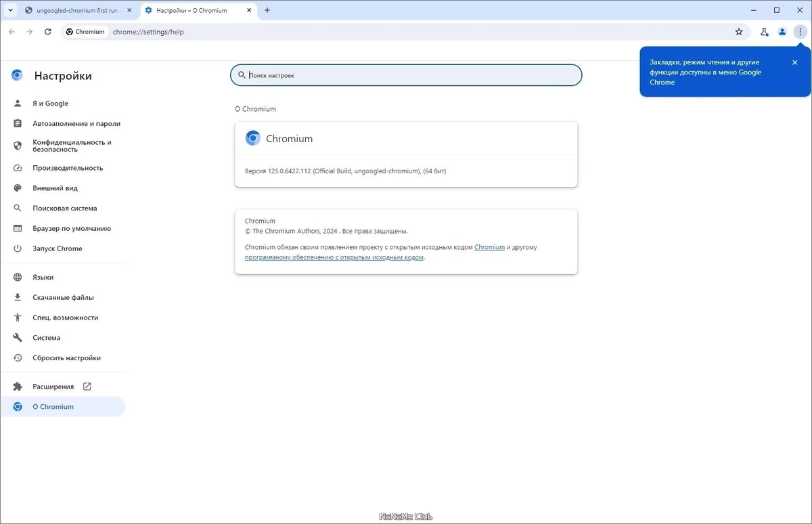Screen dimensions: 812x524
Task: Open the profile avatar button
Action: (782, 32)
